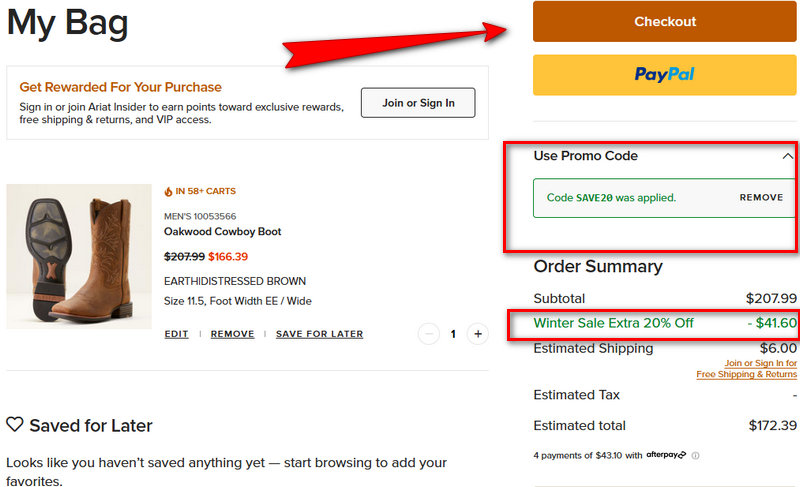This screenshot has width=800, height=487.
Task: Save the cowboy boot for later
Action: pos(319,334)
